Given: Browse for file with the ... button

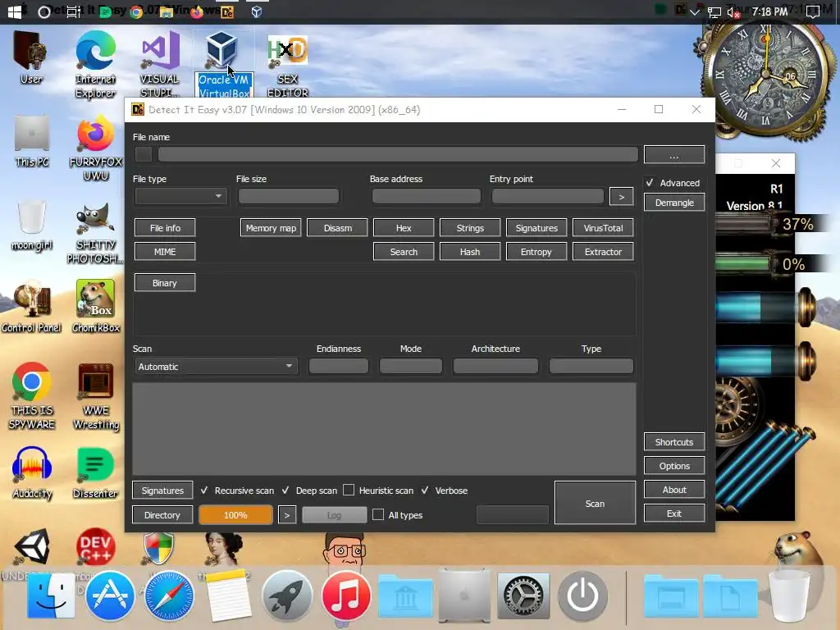Looking at the screenshot, I should (674, 154).
